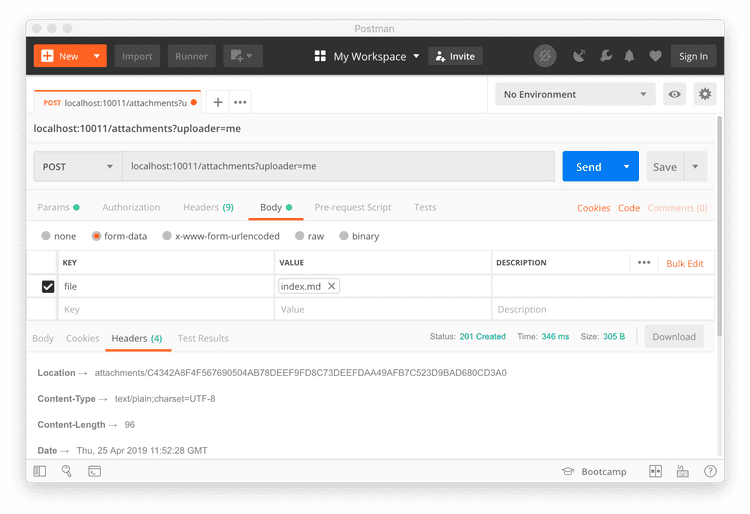Remove the index.md file value
The image size is (750, 514).
[x=331, y=286]
